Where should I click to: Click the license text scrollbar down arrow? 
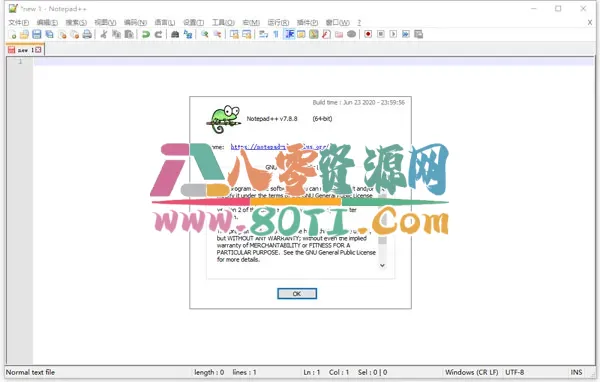pos(382,265)
